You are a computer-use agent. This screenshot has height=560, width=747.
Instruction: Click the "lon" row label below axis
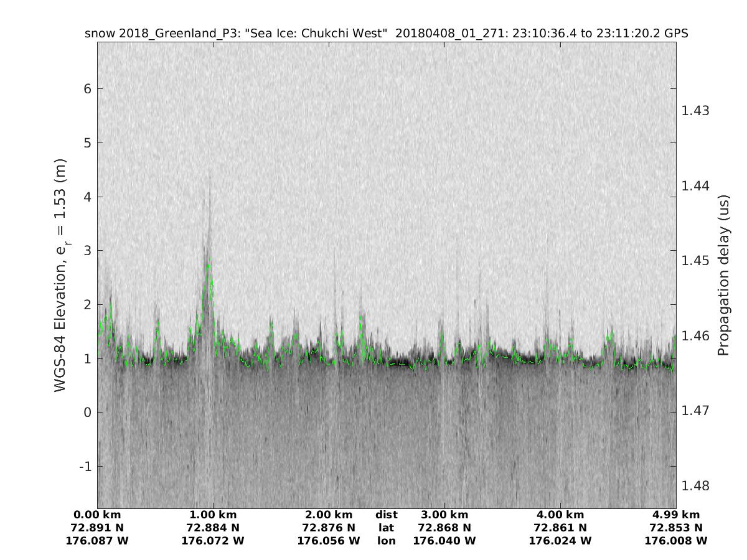coord(386,541)
